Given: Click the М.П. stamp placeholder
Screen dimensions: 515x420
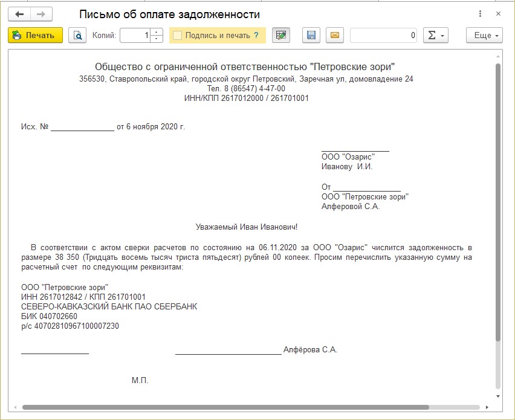Looking at the screenshot, I should 140,380.
